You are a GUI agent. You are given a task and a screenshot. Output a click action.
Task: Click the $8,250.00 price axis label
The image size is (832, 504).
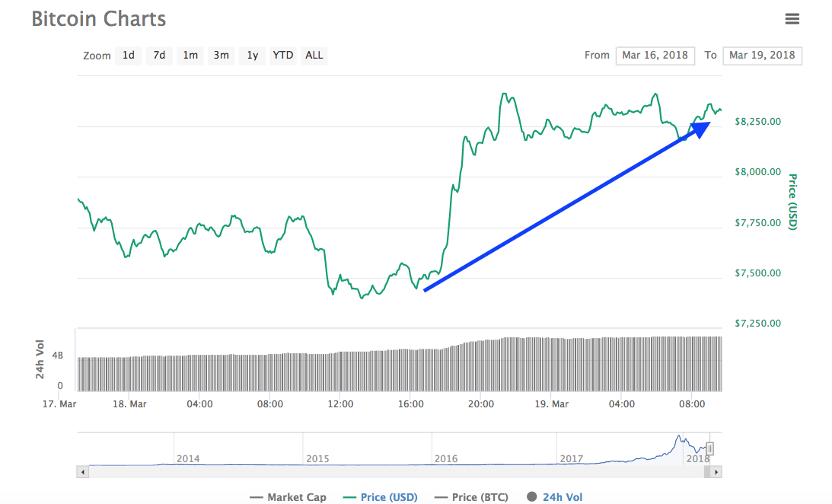757,122
